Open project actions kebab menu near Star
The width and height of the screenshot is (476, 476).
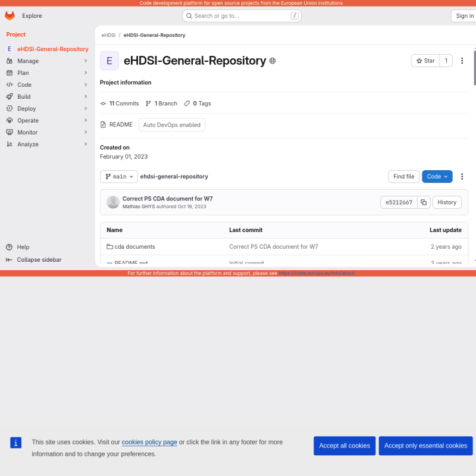tap(462, 61)
